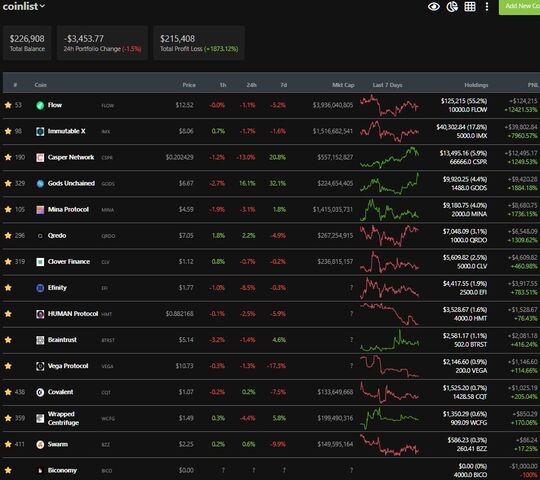Screen dimensions: 540x480
Task: Click the 24h Portfolio Change card
Action: 102,43
